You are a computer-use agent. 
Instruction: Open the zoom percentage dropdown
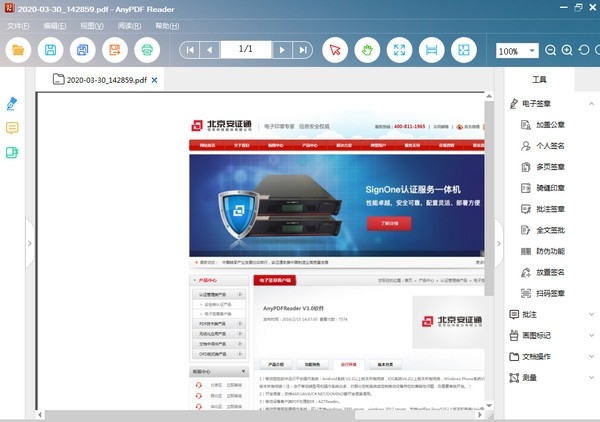pos(532,51)
